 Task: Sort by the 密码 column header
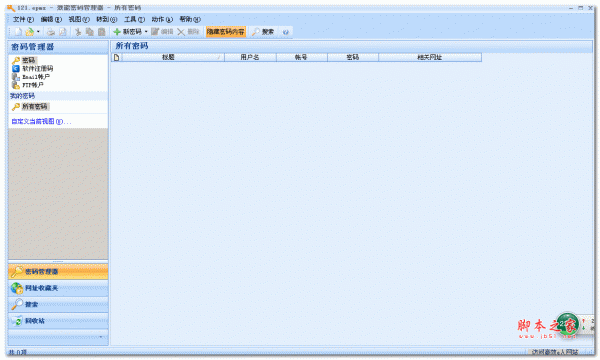point(353,57)
